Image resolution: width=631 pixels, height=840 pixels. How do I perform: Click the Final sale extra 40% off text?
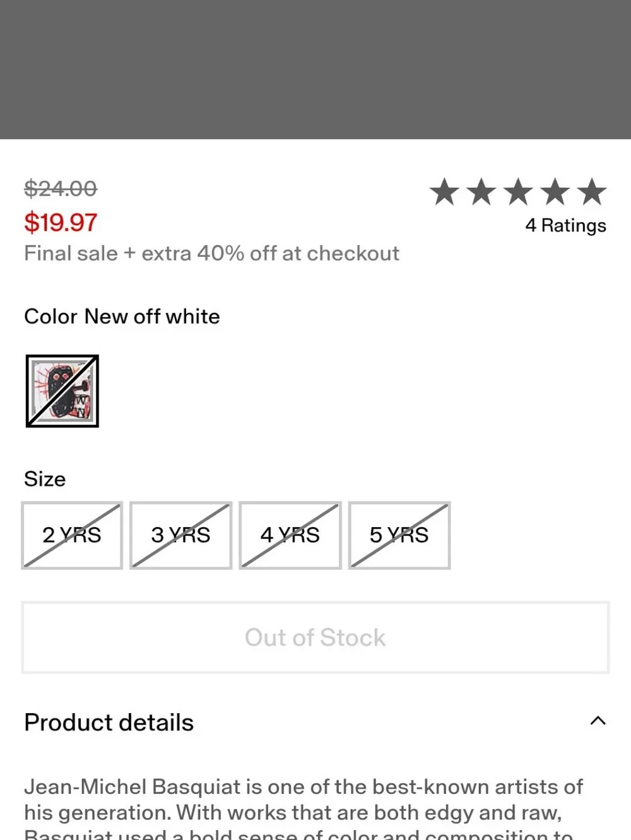click(211, 254)
